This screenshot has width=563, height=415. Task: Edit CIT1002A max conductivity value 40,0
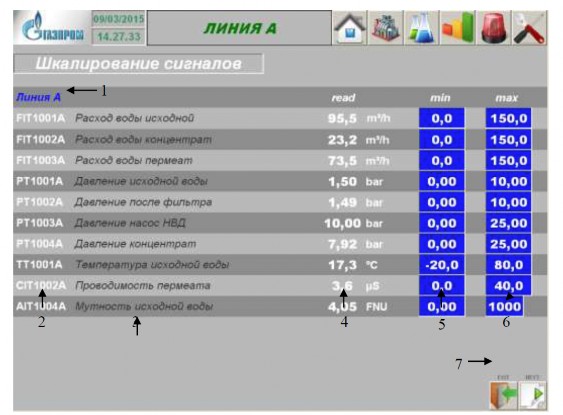(508, 286)
